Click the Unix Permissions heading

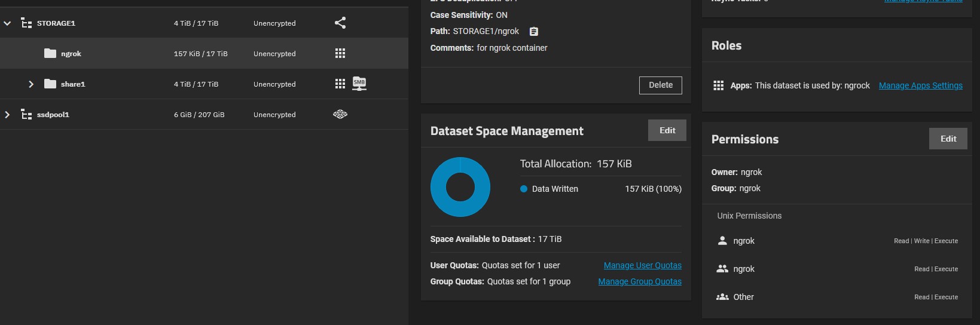[749, 216]
